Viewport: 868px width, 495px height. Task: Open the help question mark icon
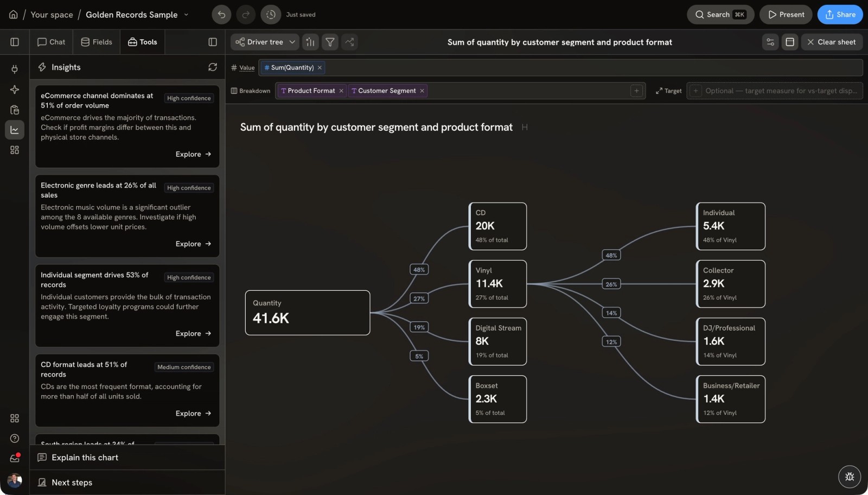15,438
